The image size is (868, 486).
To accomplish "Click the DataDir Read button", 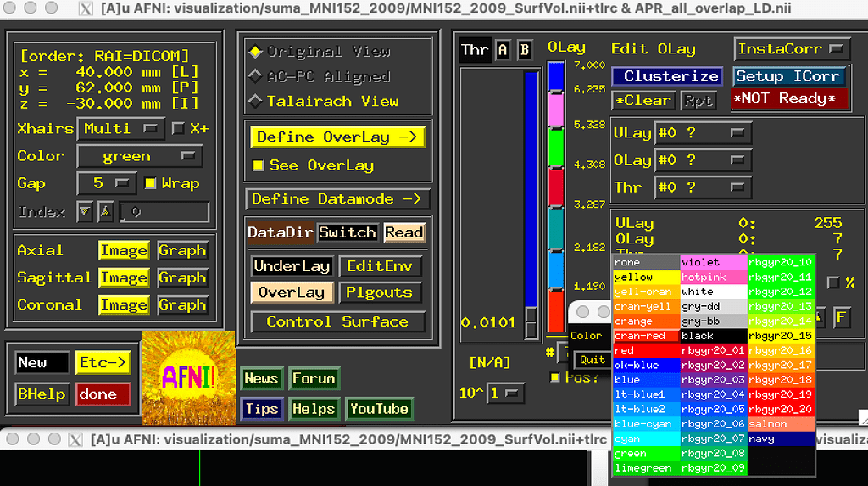I will (404, 232).
